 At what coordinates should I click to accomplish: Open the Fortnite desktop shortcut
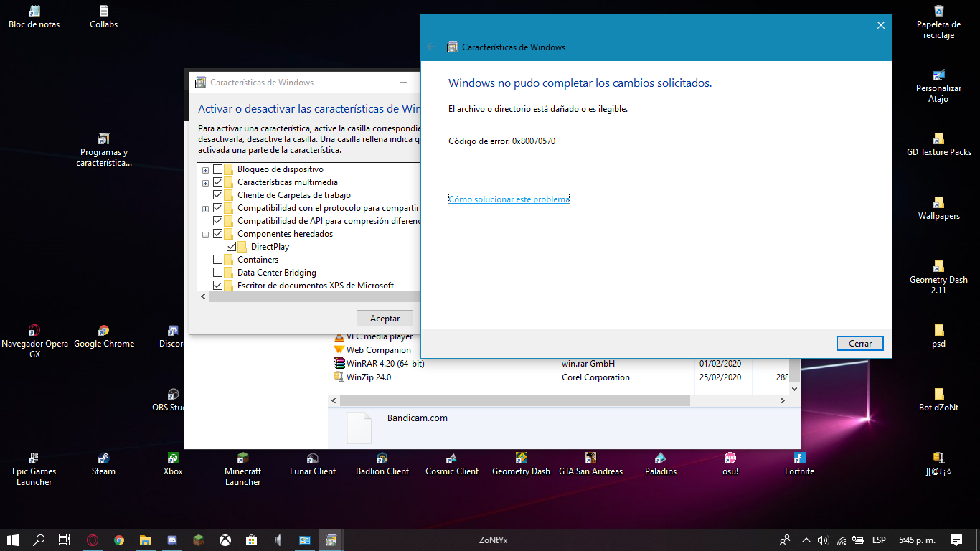(x=799, y=459)
